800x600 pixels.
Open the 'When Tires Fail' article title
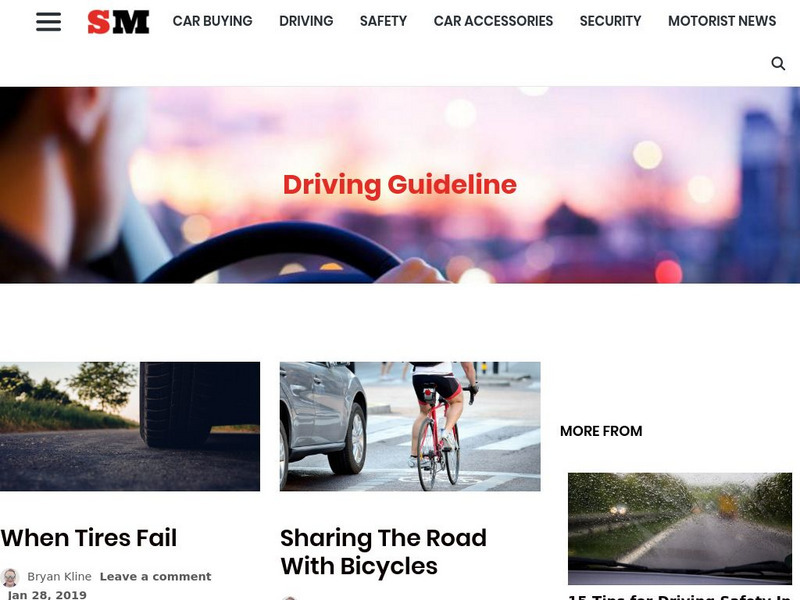[x=89, y=538]
